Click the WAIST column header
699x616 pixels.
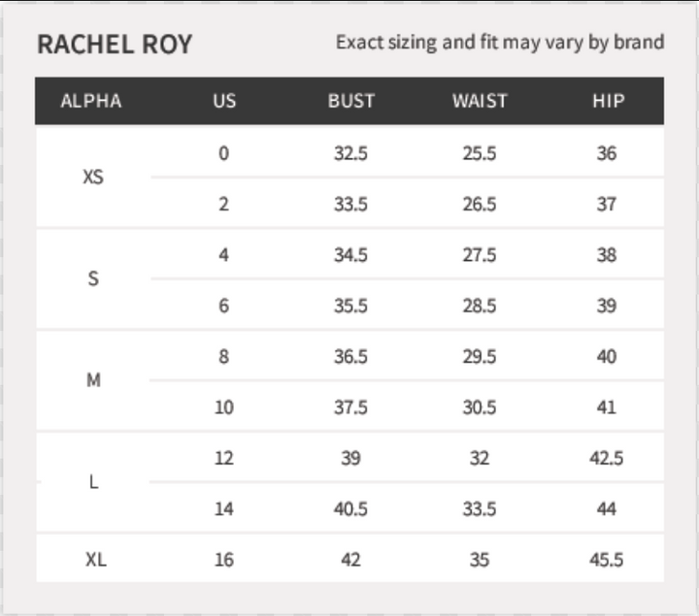click(480, 101)
